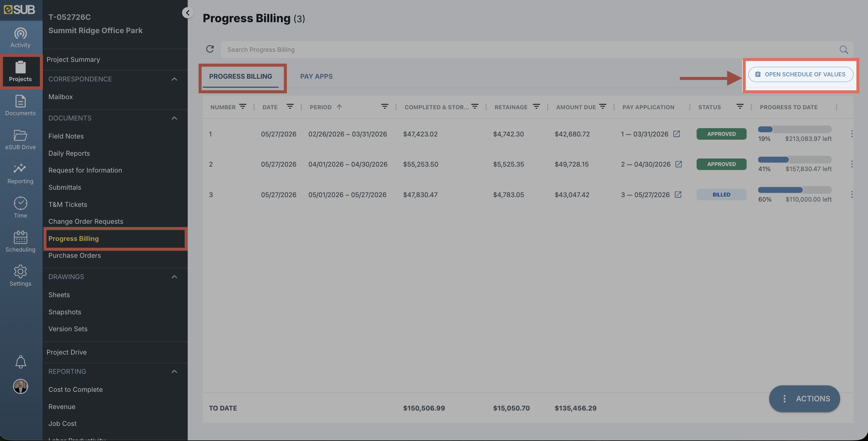Collapse the REPORTING section
The image size is (868, 441).
pos(174,372)
